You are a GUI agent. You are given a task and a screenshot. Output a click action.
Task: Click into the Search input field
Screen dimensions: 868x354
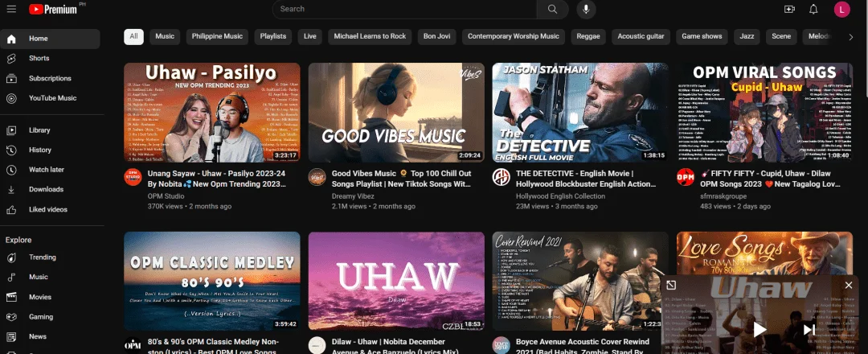(x=404, y=9)
